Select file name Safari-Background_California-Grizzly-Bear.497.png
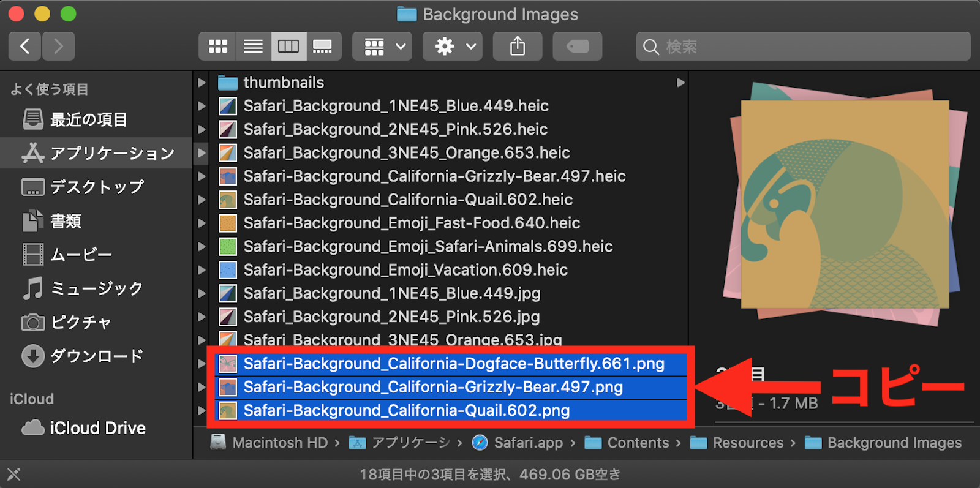This screenshot has height=488, width=980. pos(433,387)
